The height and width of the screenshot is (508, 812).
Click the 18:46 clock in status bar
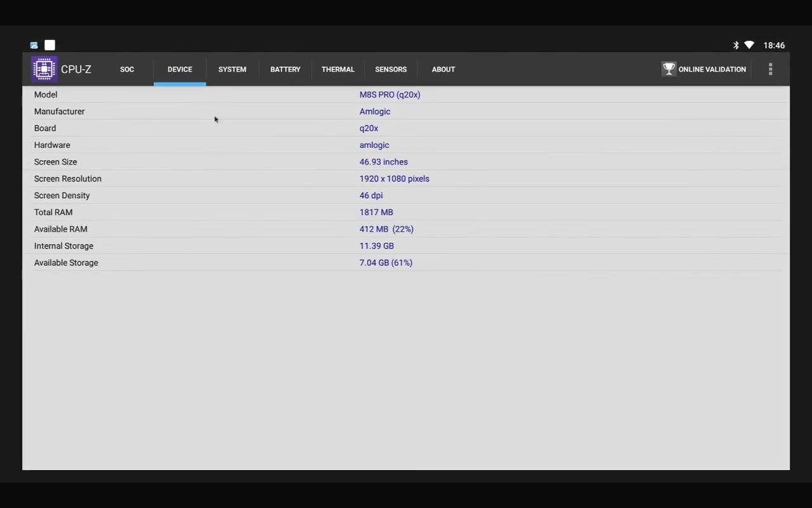774,45
